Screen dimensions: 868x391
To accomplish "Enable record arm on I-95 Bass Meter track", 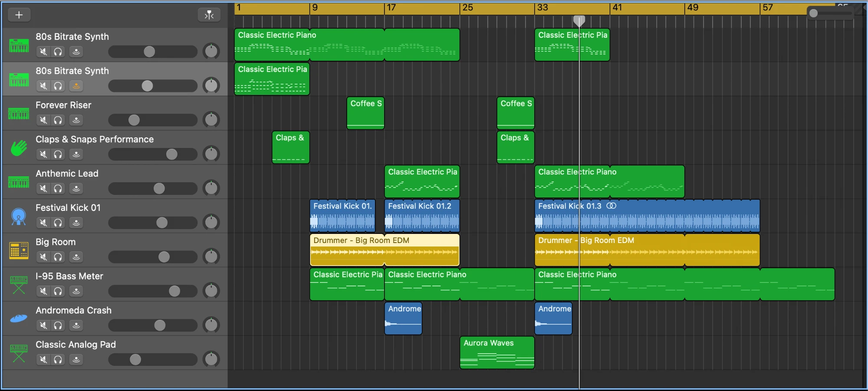I will tap(76, 291).
